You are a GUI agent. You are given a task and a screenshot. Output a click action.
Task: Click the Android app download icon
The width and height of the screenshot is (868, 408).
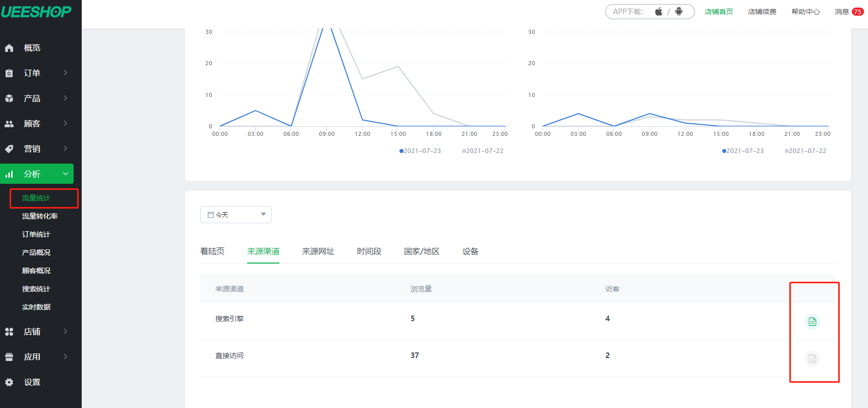pos(679,12)
